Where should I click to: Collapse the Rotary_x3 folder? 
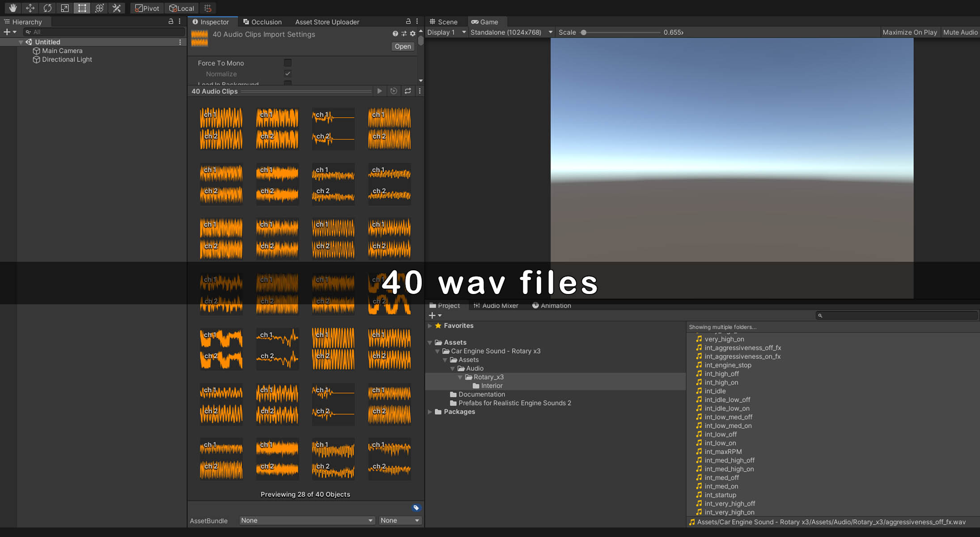460,377
